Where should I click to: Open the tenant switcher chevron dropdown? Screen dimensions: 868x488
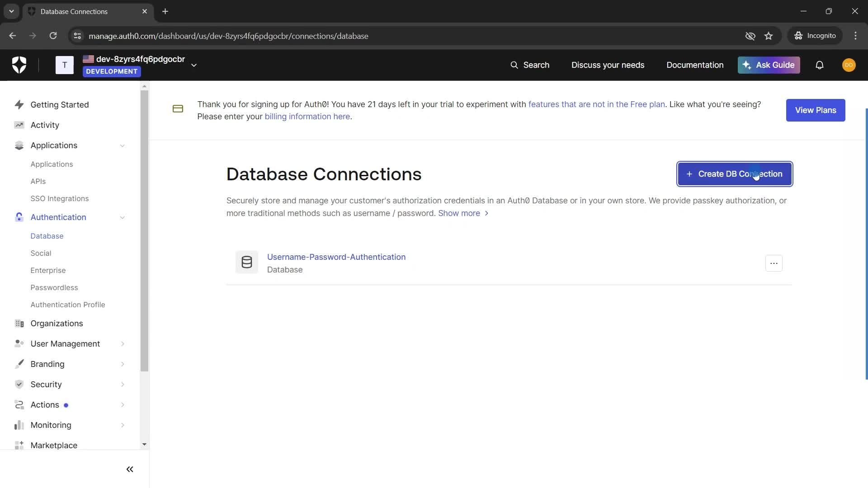tap(194, 65)
